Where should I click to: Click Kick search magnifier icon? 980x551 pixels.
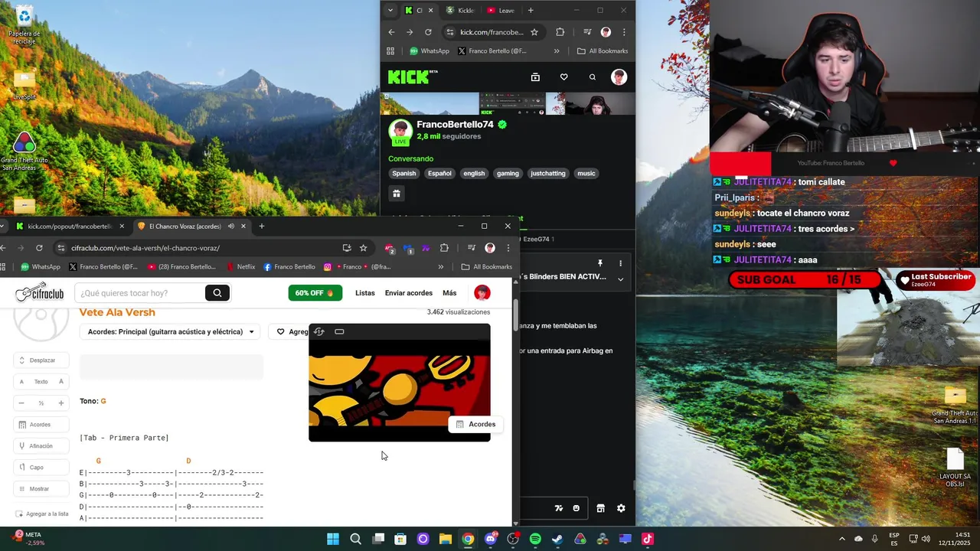[592, 77]
